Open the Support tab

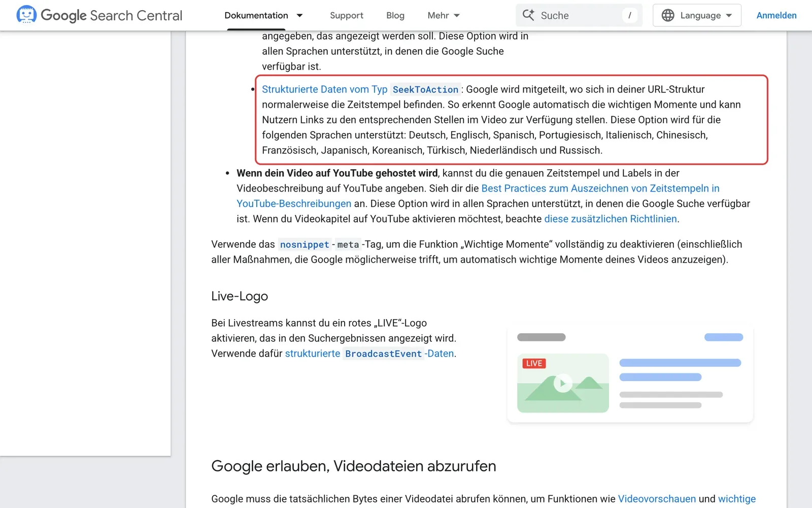pyautogui.click(x=347, y=15)
